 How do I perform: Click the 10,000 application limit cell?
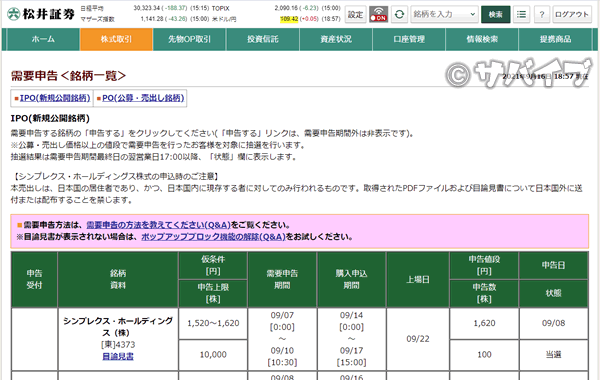click(213, 355)
